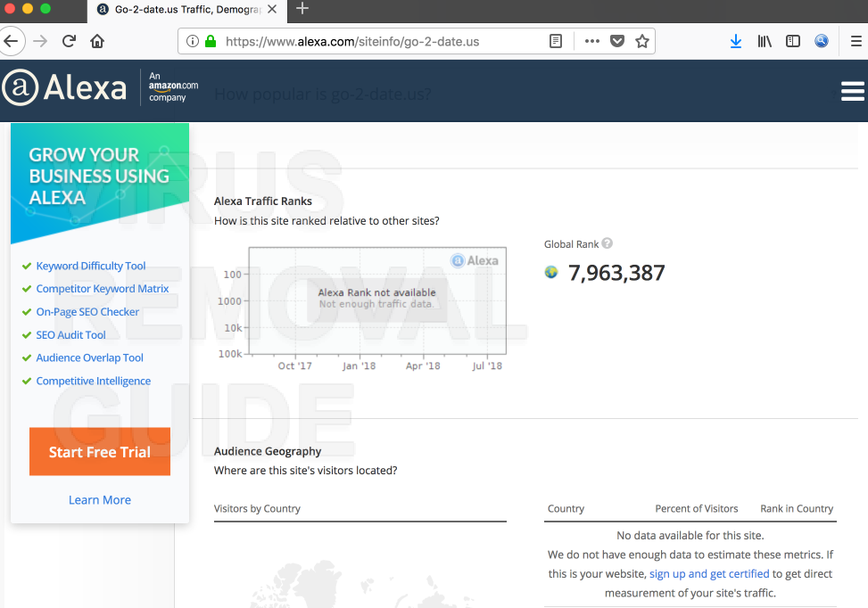Viewport: 868px width, 608px height.
Task: Click 'No data available for this site.' text
Action: tap(690, 536)
